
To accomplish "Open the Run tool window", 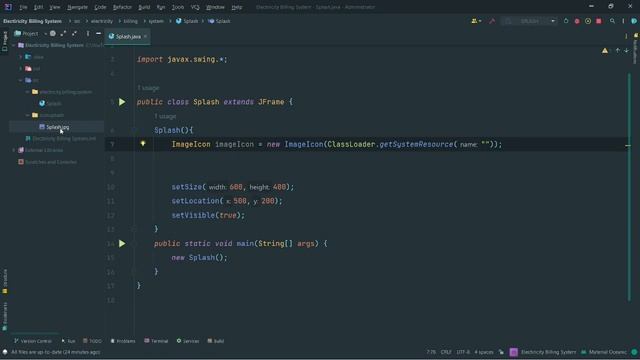I will click(68, 341).
